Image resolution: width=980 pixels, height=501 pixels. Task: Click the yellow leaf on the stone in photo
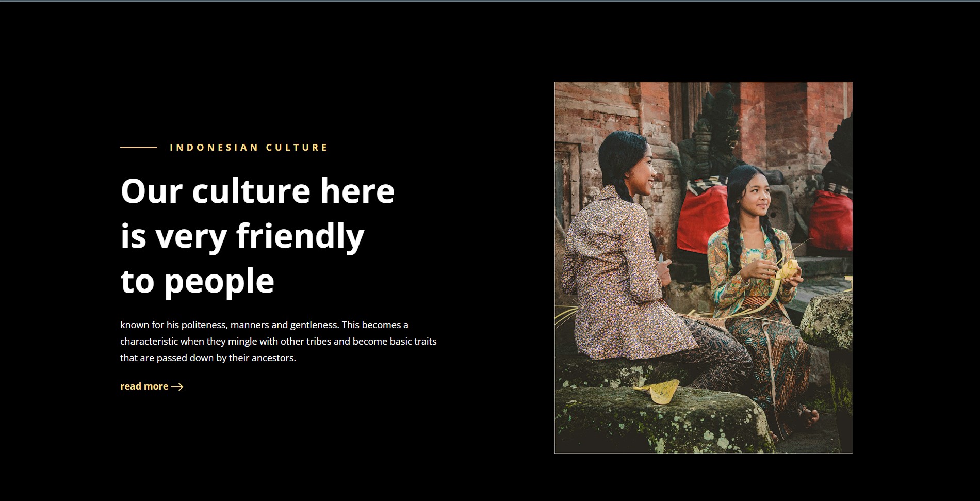[x=658, y=391]
